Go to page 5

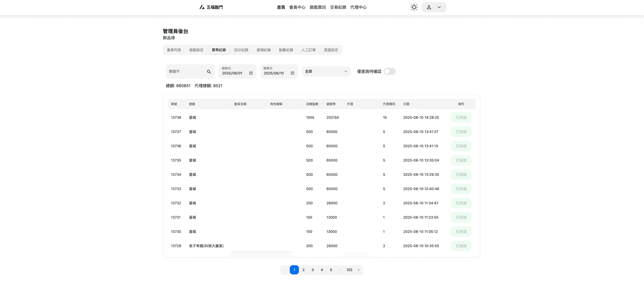[x=331, y=270]
